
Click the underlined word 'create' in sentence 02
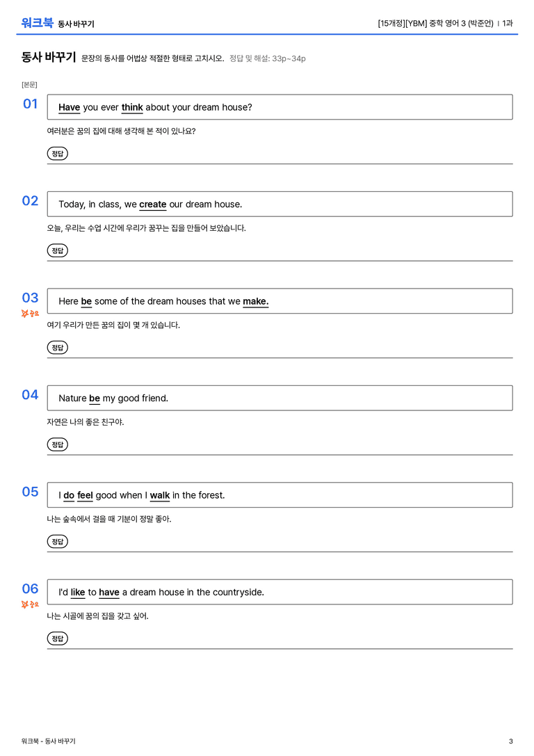pos(153,204)
